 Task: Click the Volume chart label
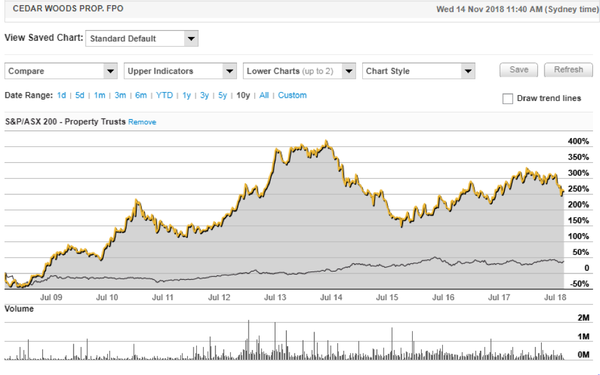pos(19,309)
